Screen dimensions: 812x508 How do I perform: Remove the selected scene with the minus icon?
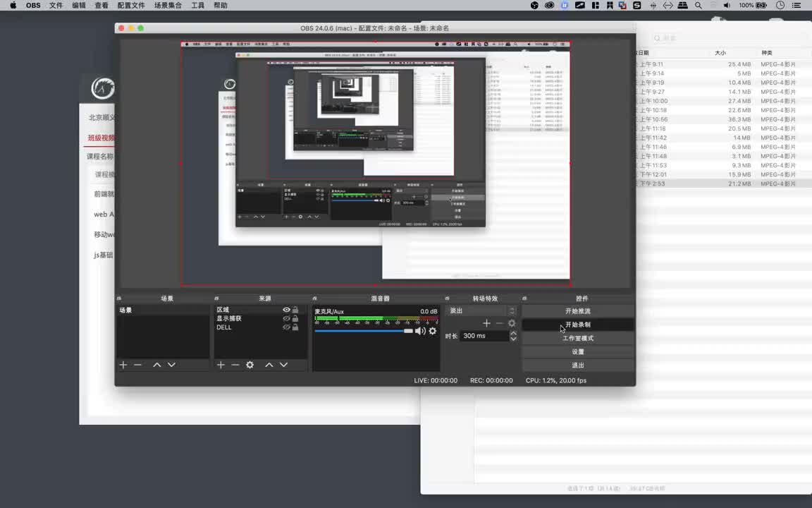coord(137,365)
